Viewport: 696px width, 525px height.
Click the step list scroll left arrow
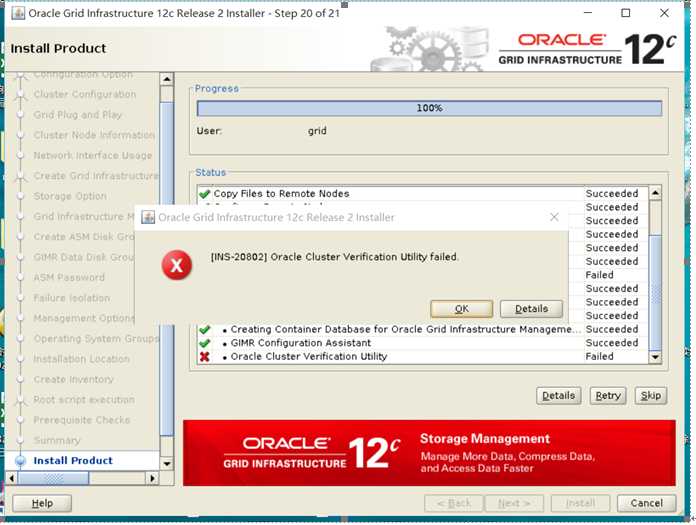pos(12,478)
